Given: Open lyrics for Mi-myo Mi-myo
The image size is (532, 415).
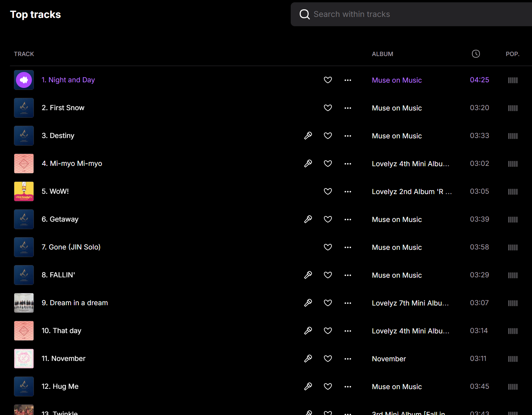Looking at the screenshot, I should pyautogui.click(x=308, y=164).
